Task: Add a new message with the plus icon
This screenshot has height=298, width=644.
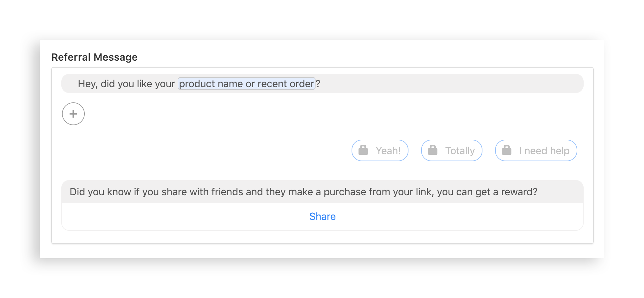Action: [73, 114]
